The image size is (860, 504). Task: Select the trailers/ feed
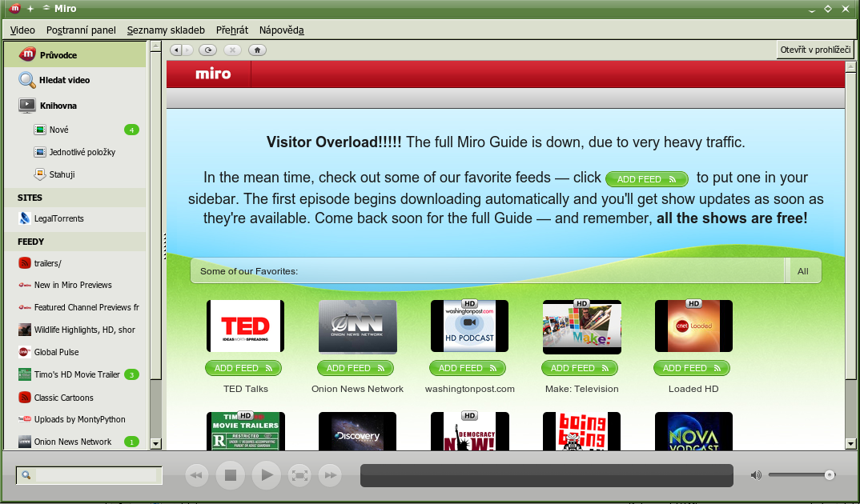pos(75,263)
